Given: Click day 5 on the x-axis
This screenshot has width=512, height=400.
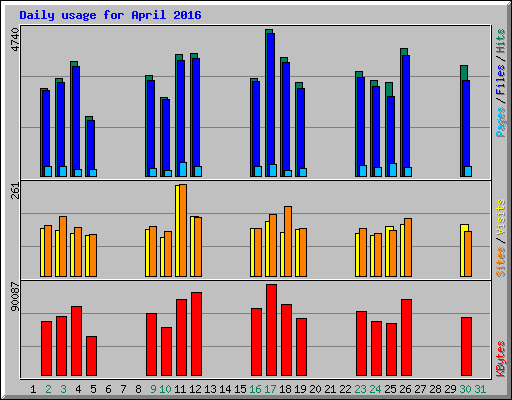Looking at the screenshot, I should click(93, 389).
